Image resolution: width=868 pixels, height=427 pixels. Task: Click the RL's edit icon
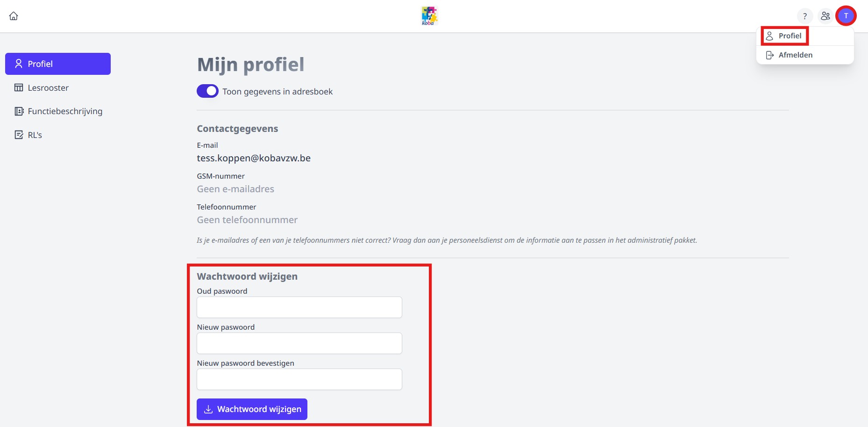pyautogui.click(x=19, y=135)
